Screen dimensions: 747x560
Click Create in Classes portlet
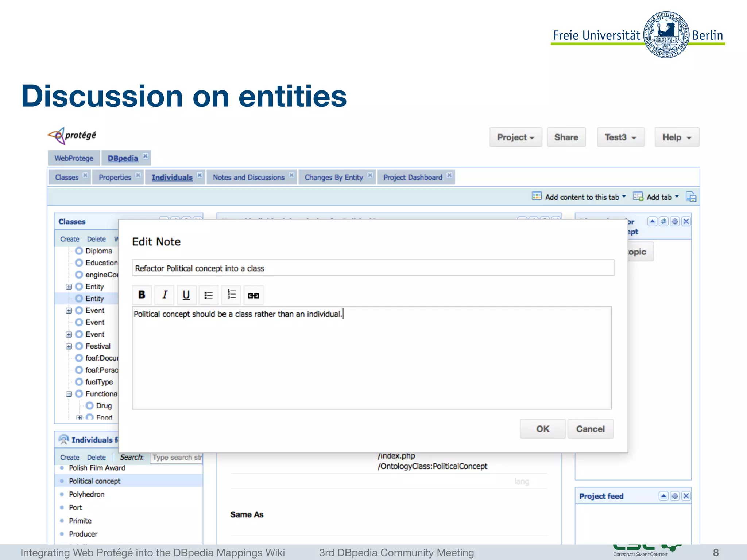click(70, 239)
